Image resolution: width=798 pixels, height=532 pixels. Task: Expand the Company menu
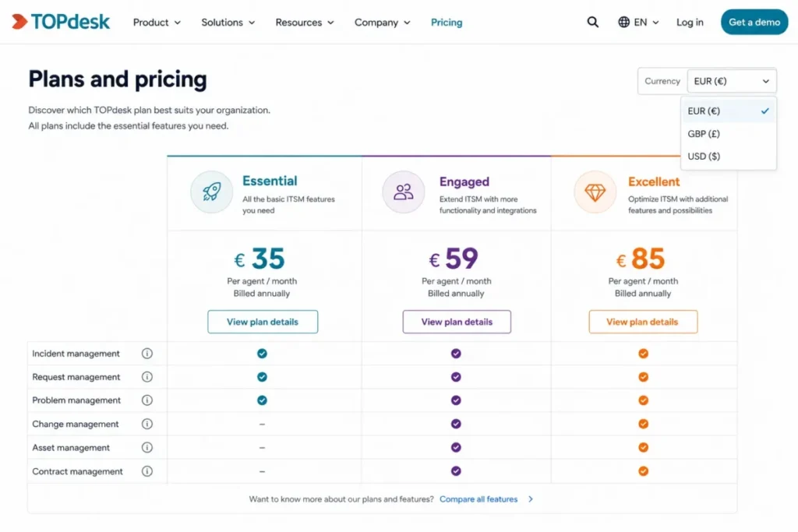[x=382, y=23]
